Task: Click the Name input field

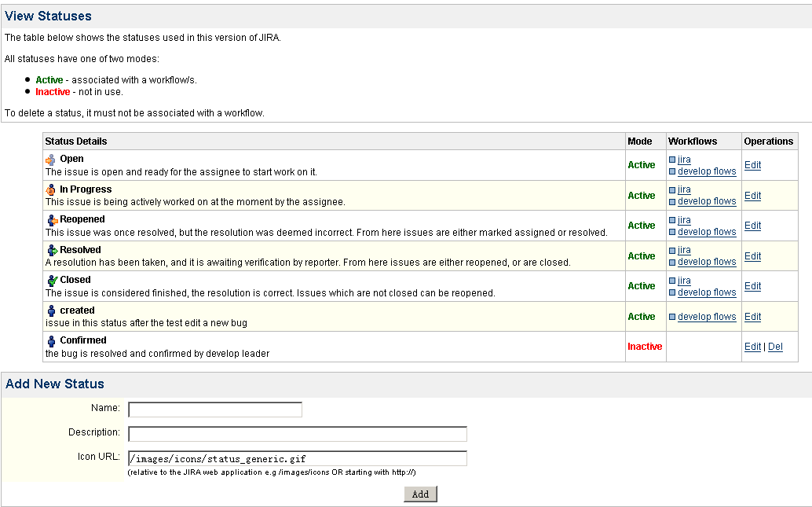Action: [215, 410]
